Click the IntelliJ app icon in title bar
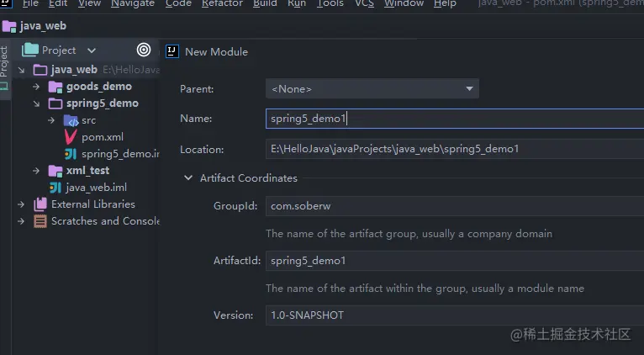Screen dimensions: 644x355 (x=6, y=3)
